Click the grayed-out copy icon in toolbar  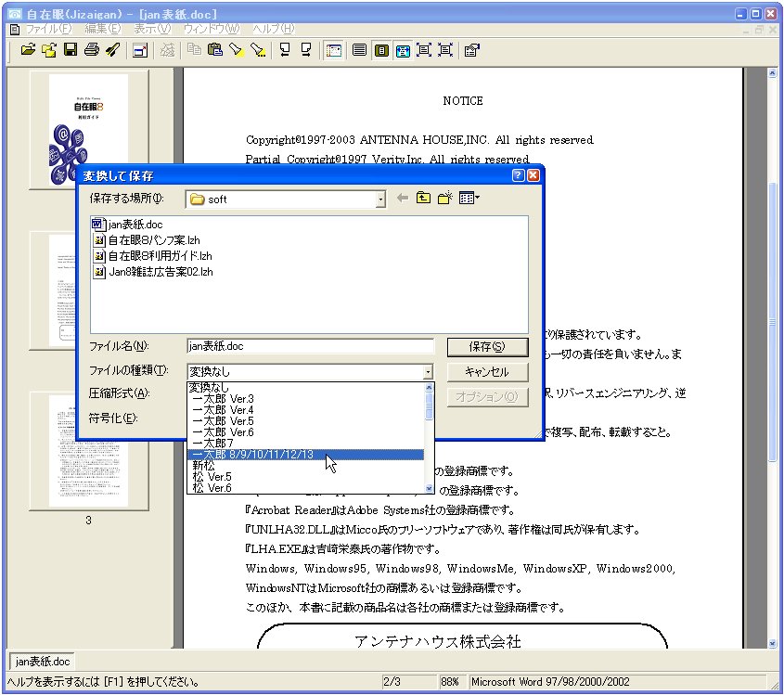[x=194, y=50]
